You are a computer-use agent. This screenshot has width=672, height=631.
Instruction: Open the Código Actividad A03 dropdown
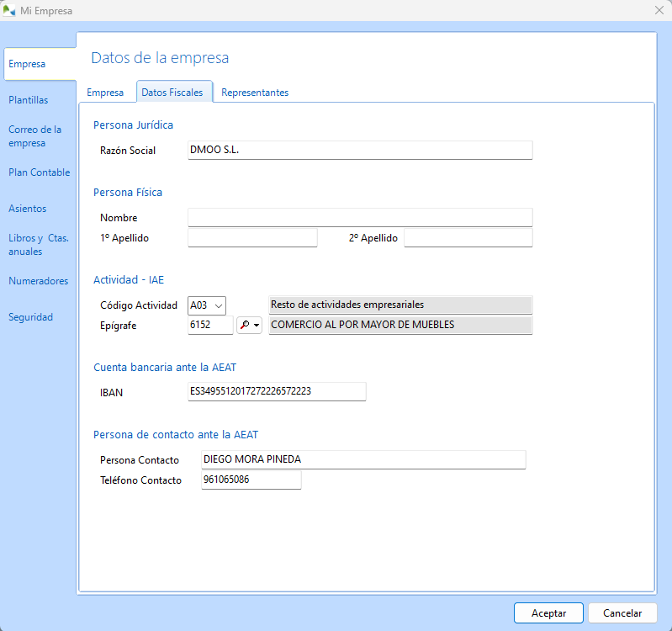click(207, 305)
